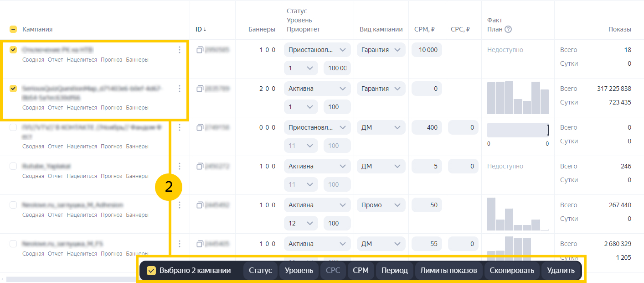Open the level dropdown showing 12
Image resolution: width=644 pixels, height=283 pixels.
[x=301, y=223]
